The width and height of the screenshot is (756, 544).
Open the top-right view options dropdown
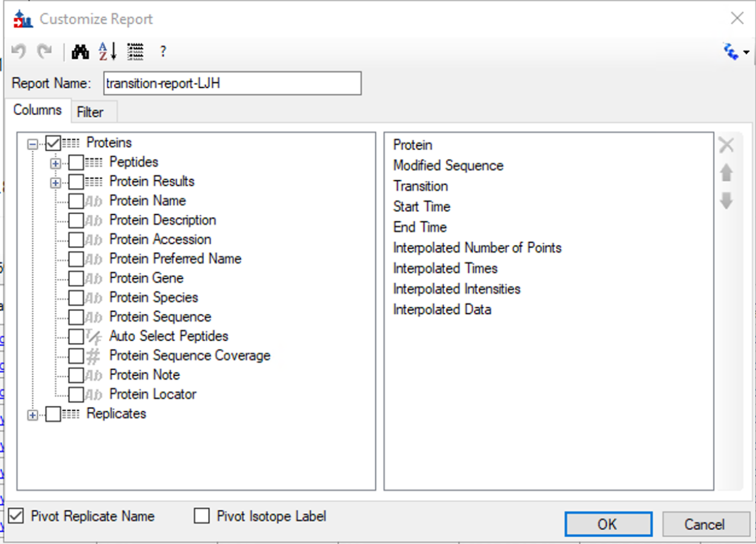pos(736,52)
